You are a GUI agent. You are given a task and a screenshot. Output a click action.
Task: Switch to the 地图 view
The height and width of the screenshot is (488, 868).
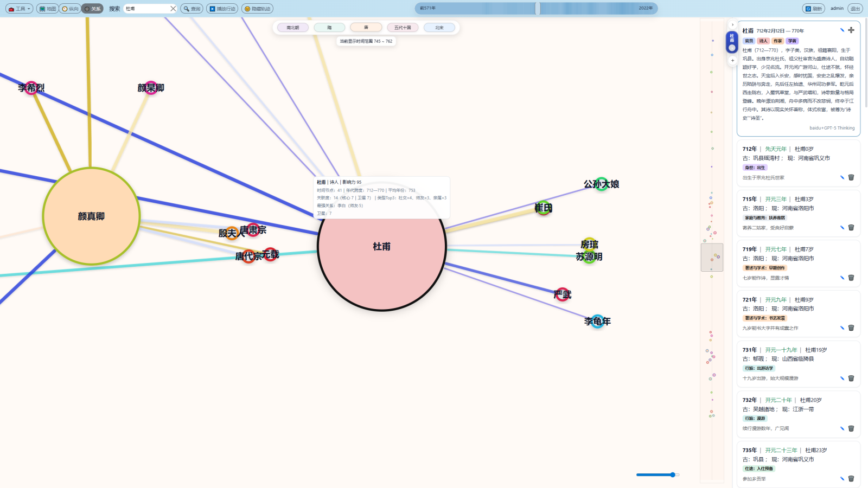(48, 9)
